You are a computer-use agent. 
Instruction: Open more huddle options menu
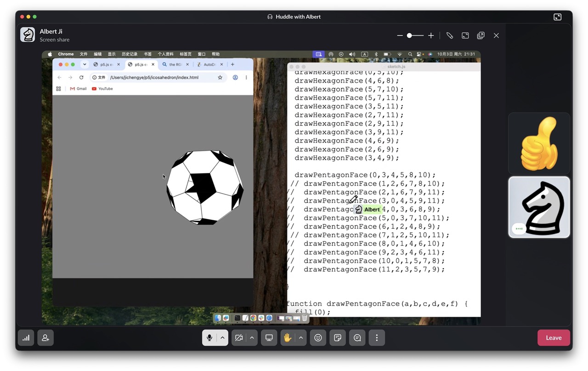tap(377, 338)
